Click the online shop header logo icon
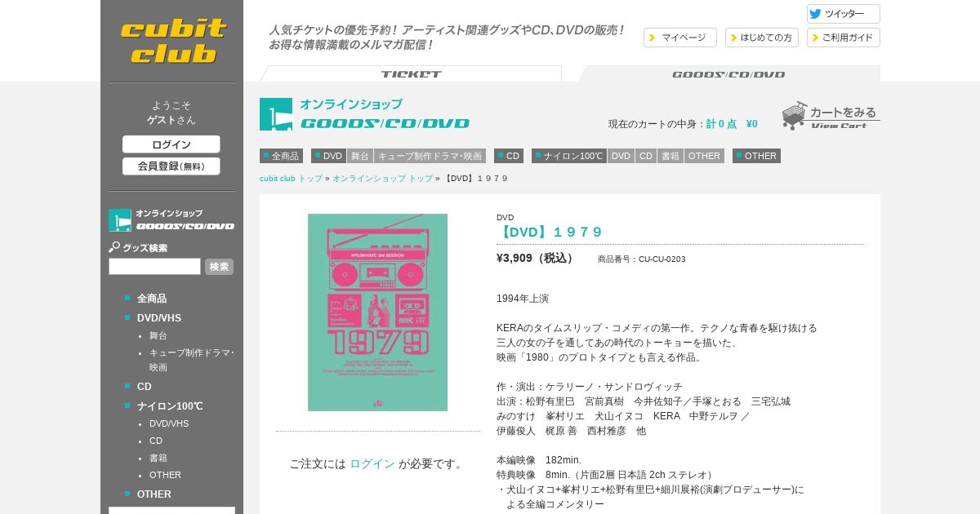 pyautogui.click(x=276, y=114)
